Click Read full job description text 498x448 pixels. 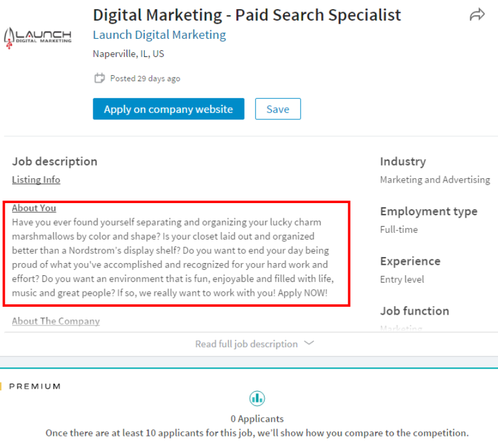click(x=246, y=344)
